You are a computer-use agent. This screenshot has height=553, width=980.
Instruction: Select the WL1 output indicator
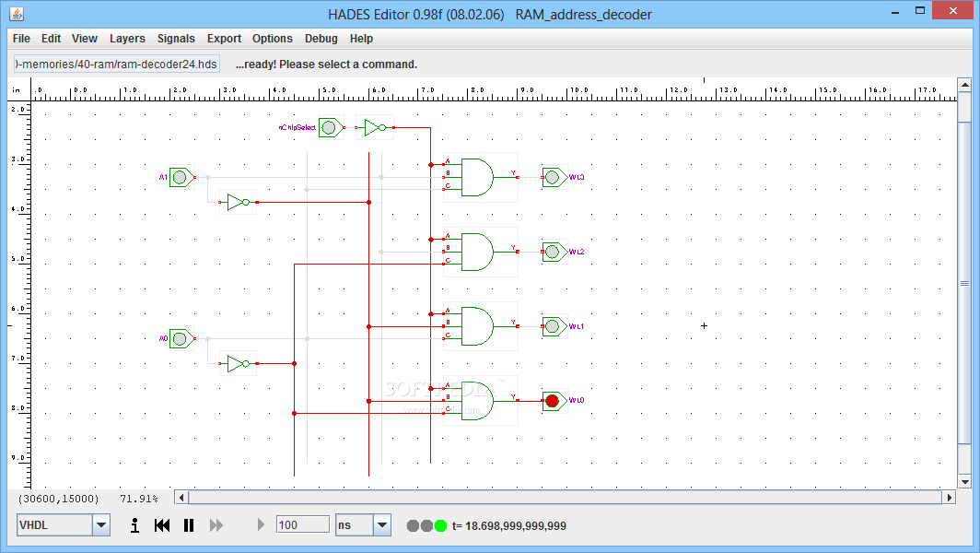pyautogui.click(x=554, y=326)
